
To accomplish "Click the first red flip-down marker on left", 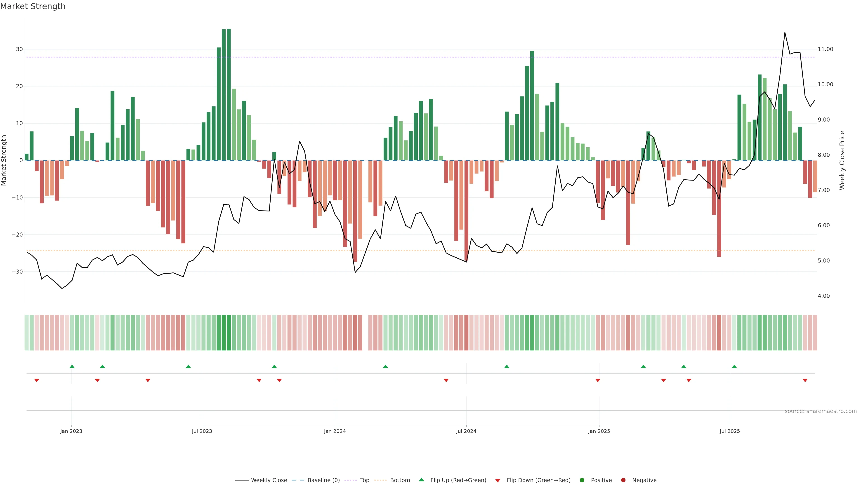I will pos(37,380).
